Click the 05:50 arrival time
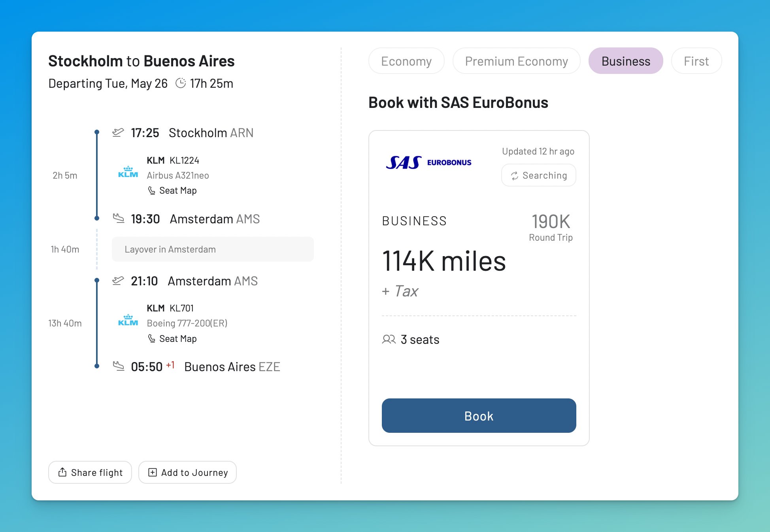 pyautogui.click(x=147, y=367)
